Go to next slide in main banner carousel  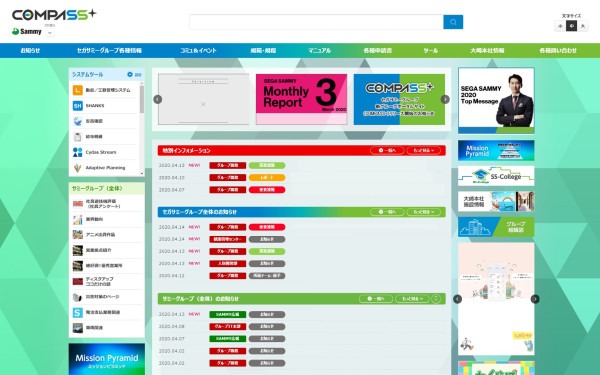pos(445,99)
